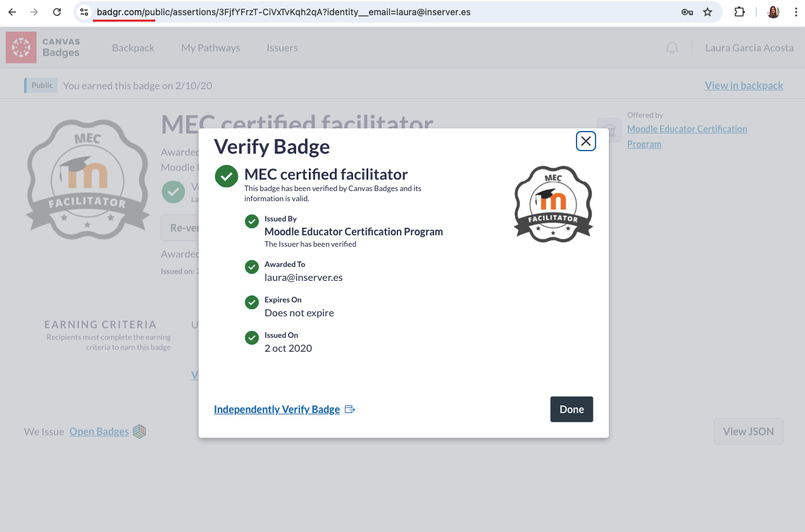
Task: Click the Expires On green check icon
Action: click(252, 302)
